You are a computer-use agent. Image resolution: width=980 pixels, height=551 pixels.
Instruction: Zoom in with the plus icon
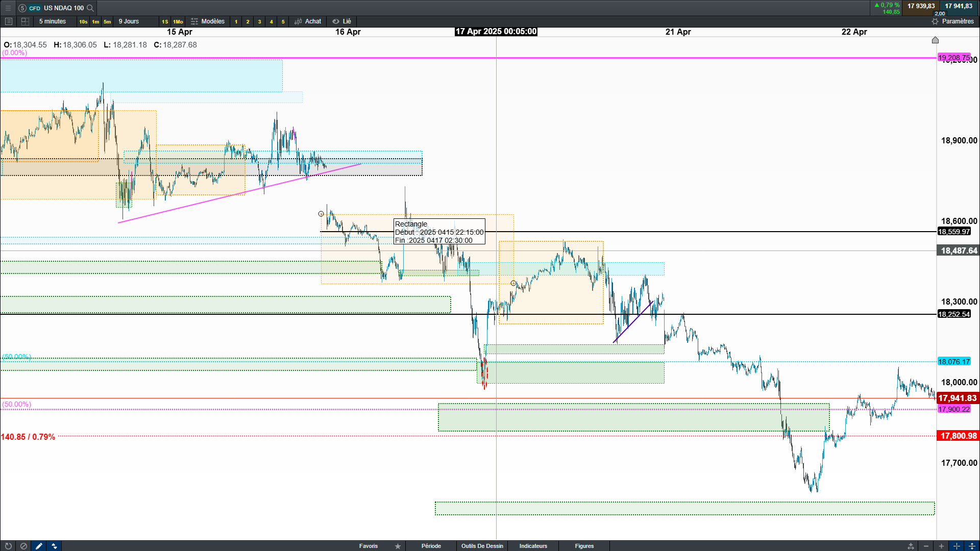point(941,546)
